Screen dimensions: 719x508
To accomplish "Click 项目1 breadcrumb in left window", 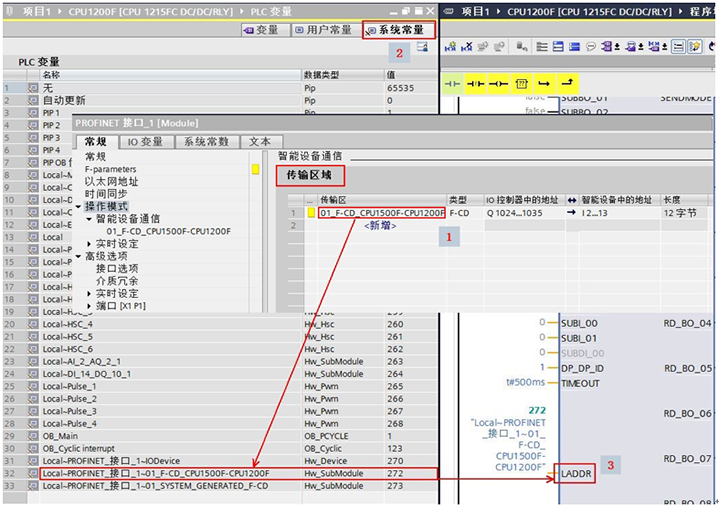I will tap(37, 11).
